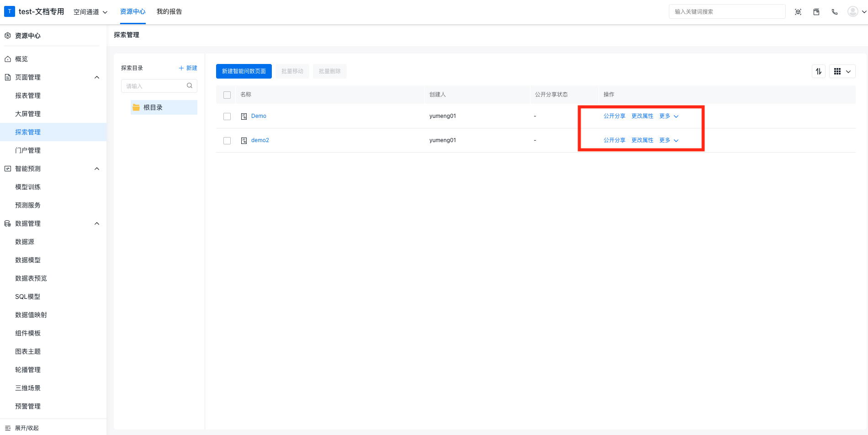
Task: Switch to 我的报告 tab
Action: point(169,11)
